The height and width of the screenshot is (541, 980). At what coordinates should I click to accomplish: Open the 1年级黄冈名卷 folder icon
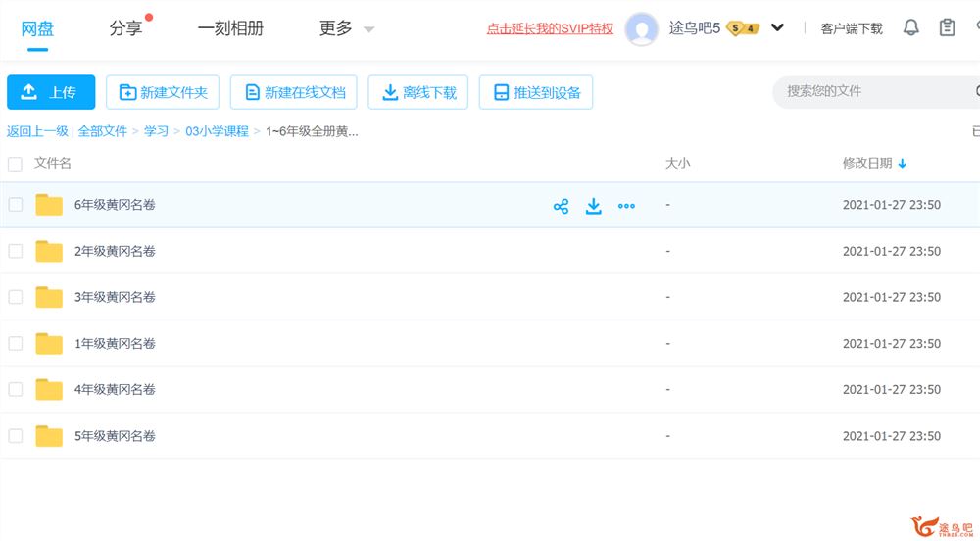pos(49,343)
